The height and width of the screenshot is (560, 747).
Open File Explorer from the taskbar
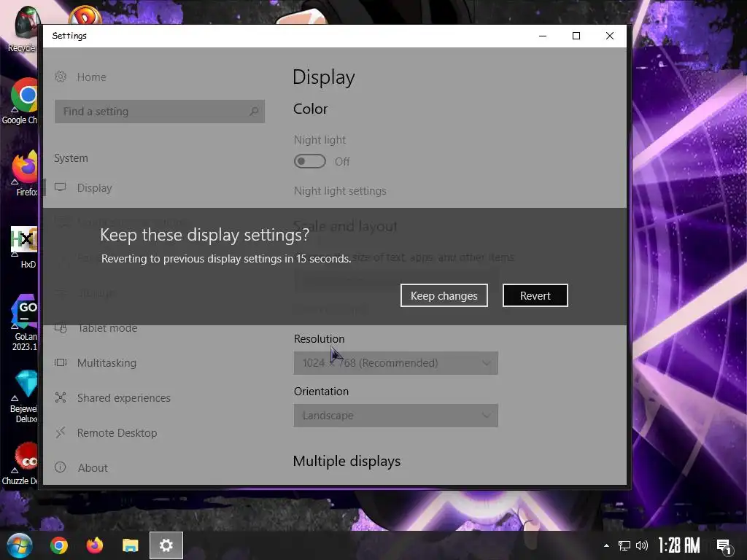tap(130, 545)
